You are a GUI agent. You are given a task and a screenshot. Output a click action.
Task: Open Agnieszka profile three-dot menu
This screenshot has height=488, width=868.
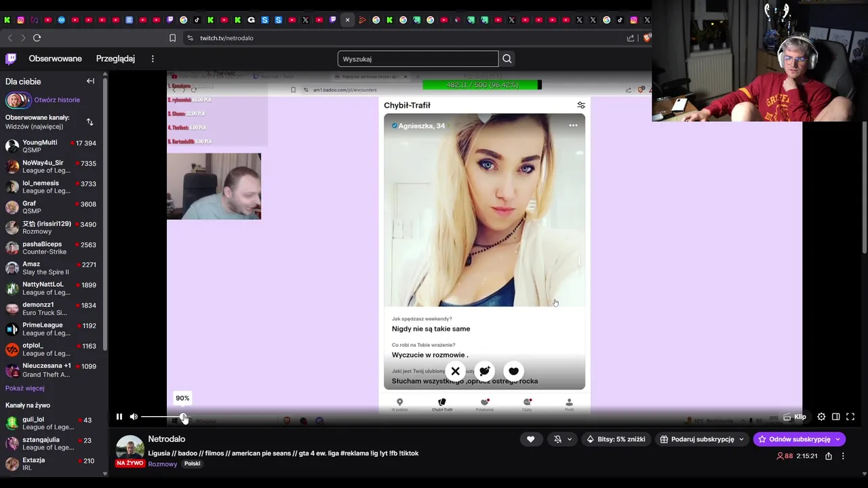click(573, 125)
